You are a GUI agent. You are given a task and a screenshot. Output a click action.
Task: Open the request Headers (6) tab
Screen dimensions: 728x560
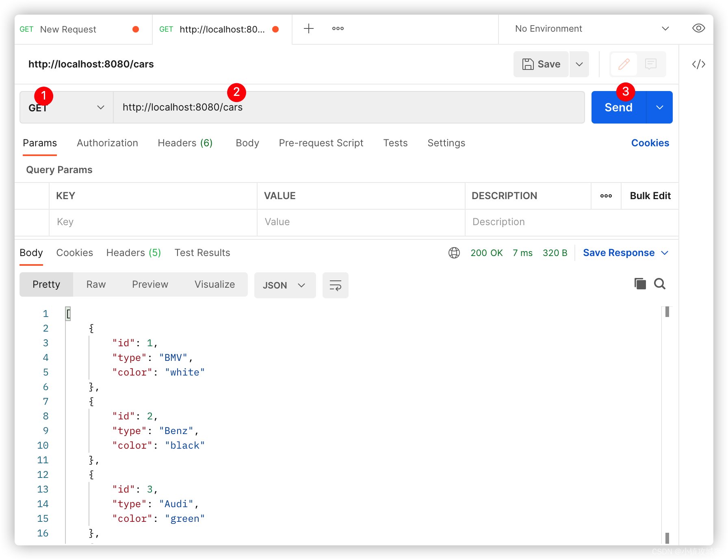click(185, 143)
